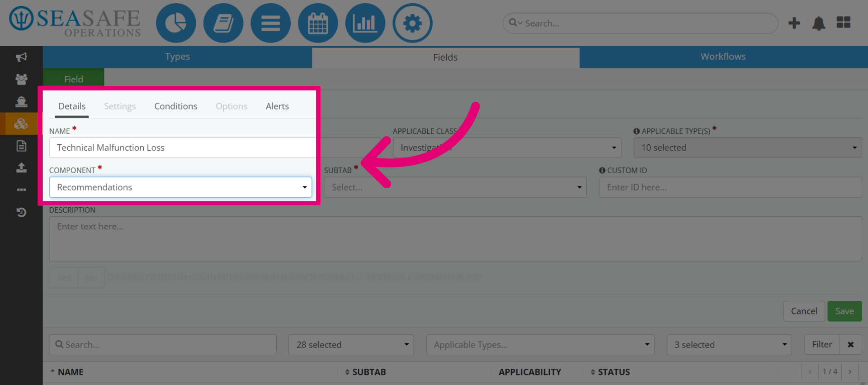
Task: Open the notifications bell icon
Action: tap(819, 23)
